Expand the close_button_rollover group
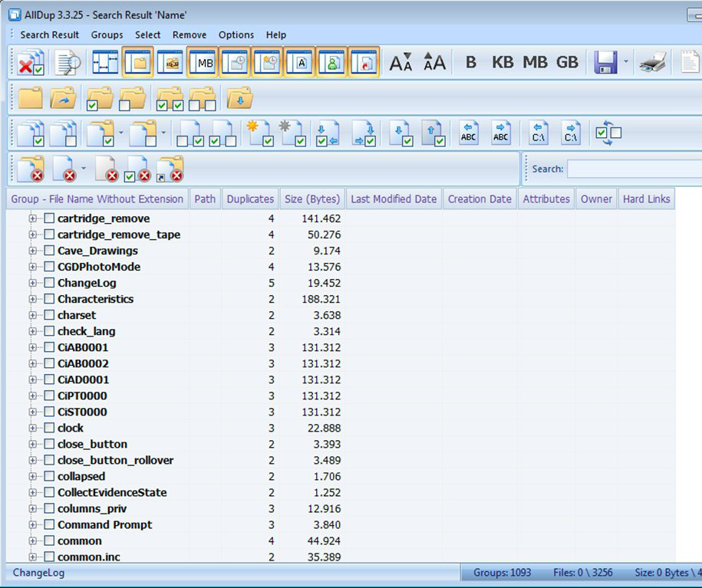The width and height of the screenshot is (702, 588). pos(33,460)
